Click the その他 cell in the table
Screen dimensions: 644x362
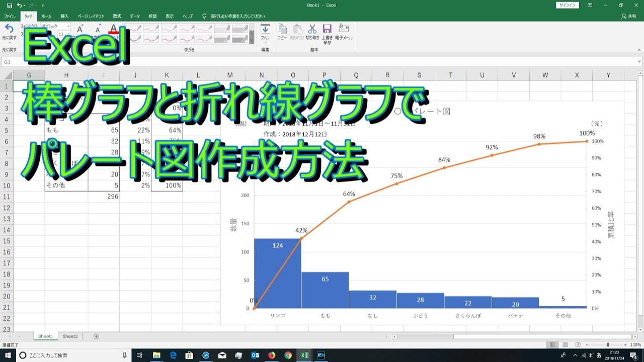point(66,186)
